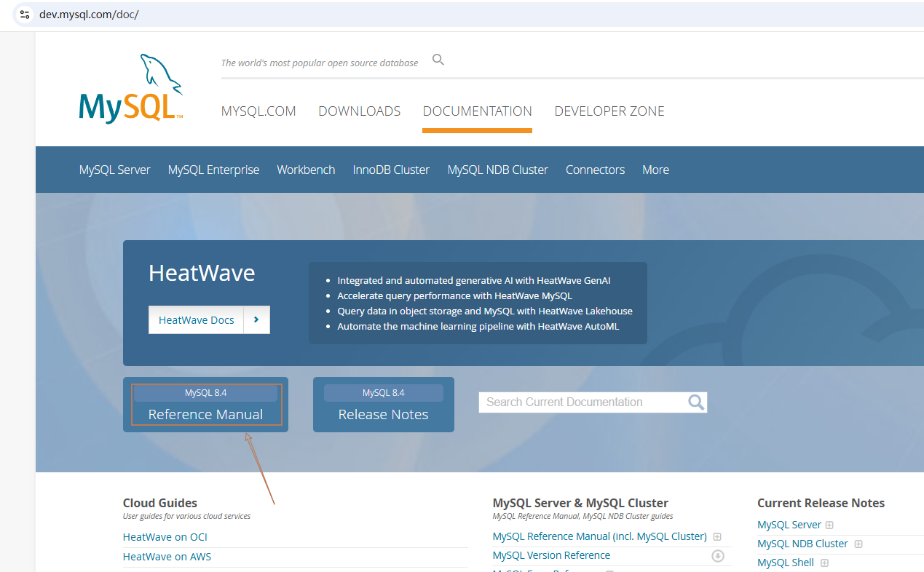The image size is (924, 572).
Task: Expand MySQL Server release notes plus icon
Action: click(829, 525)
